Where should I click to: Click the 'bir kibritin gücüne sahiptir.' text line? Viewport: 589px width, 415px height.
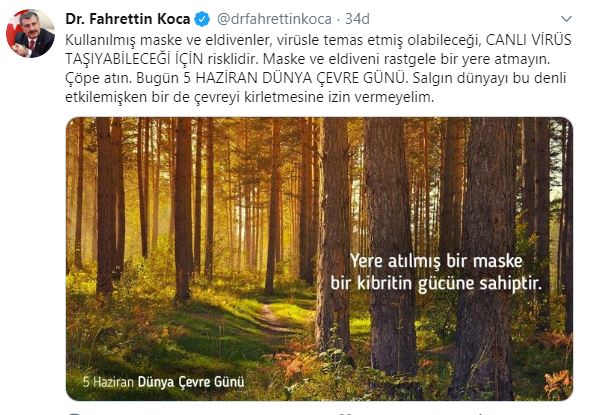point(436,283)
